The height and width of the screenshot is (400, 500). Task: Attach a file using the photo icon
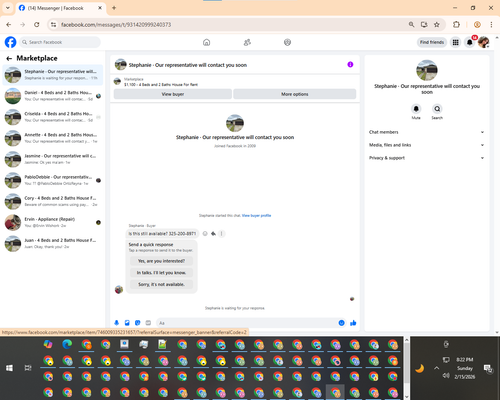[127, 323]
